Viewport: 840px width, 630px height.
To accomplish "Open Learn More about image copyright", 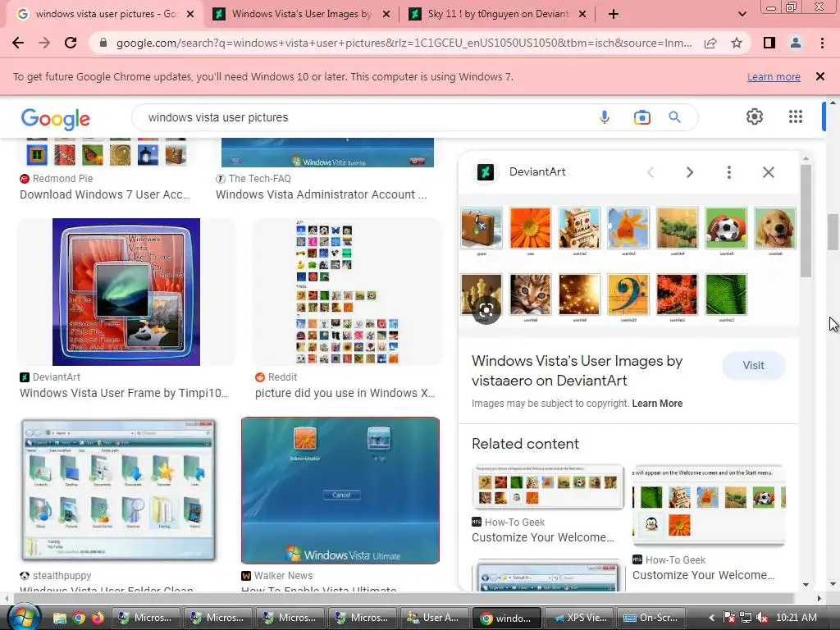I will [x=657, y=404].
